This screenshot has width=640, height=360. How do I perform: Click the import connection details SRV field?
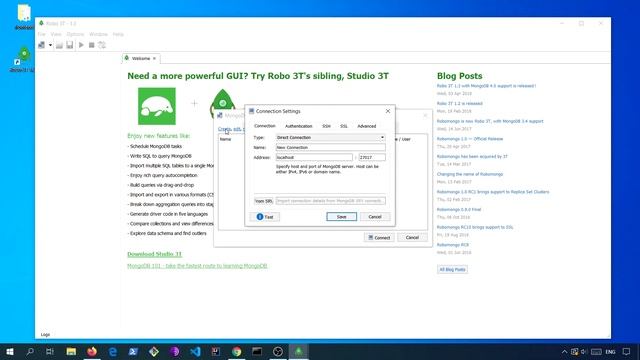330,201
